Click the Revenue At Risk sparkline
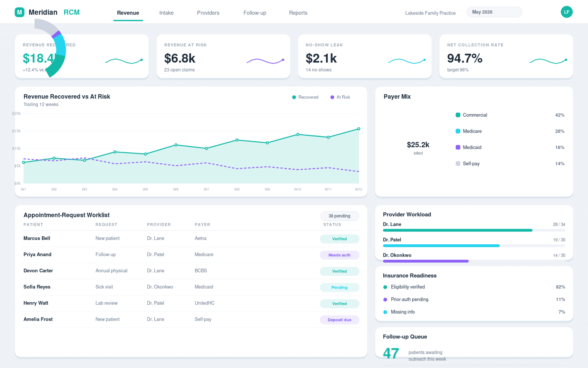The image size is (588, 368). 265,61
